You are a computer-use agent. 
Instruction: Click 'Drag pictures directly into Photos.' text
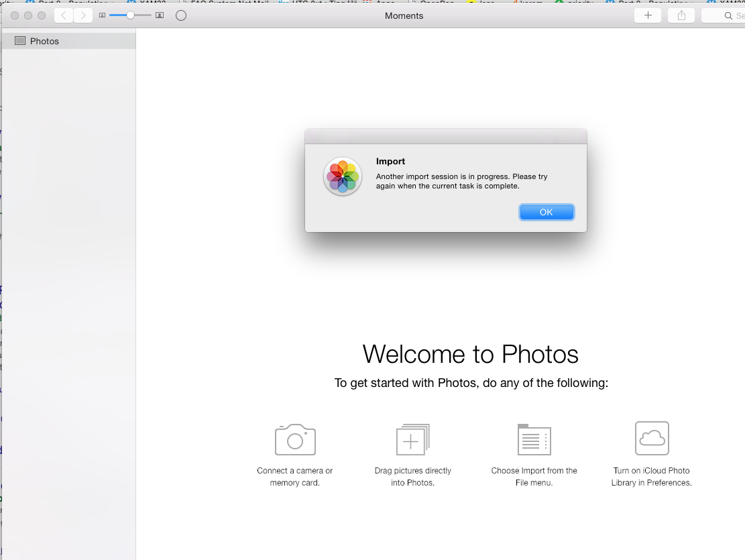coord(413,476)
